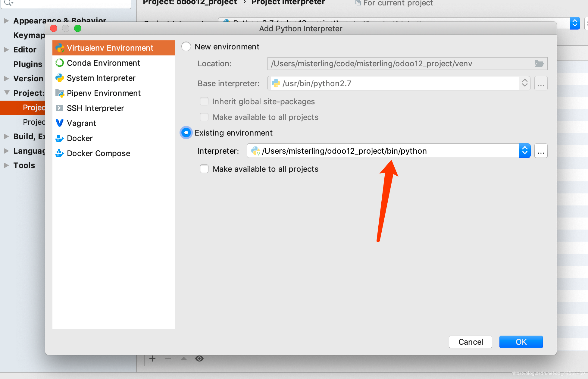Click the SSH Interpreter terminal icon
Screen dimensions: 588x379
click(x=60, y=108)
